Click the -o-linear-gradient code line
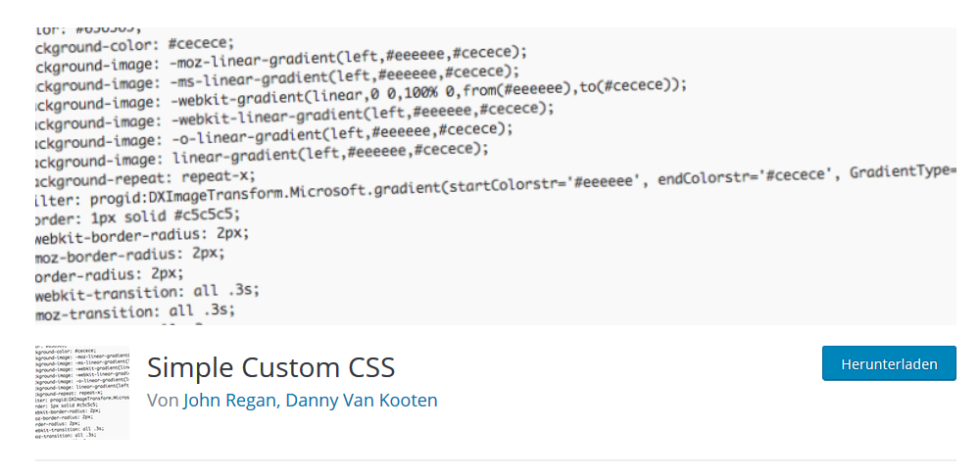 273,136
